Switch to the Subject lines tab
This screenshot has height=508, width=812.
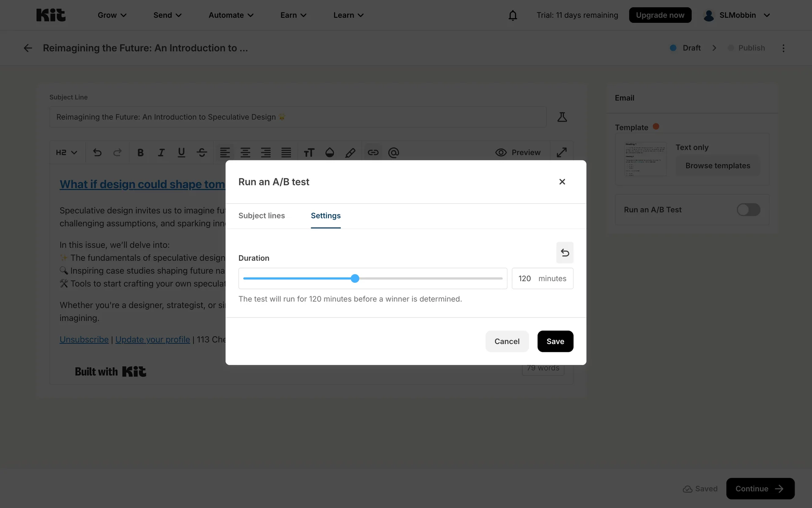click(x=261, y=215)
